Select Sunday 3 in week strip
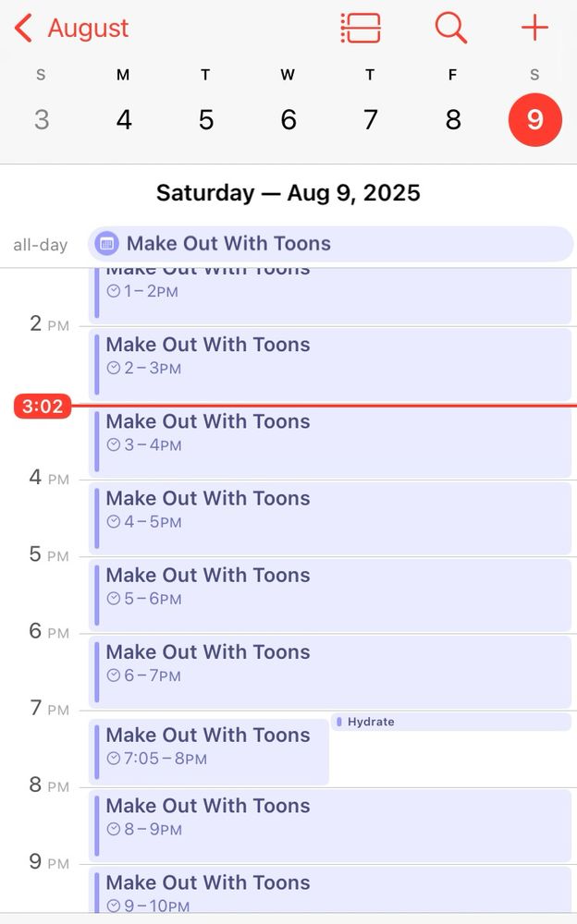This screenshot has width=577, height=924. (x=41, y=119)
